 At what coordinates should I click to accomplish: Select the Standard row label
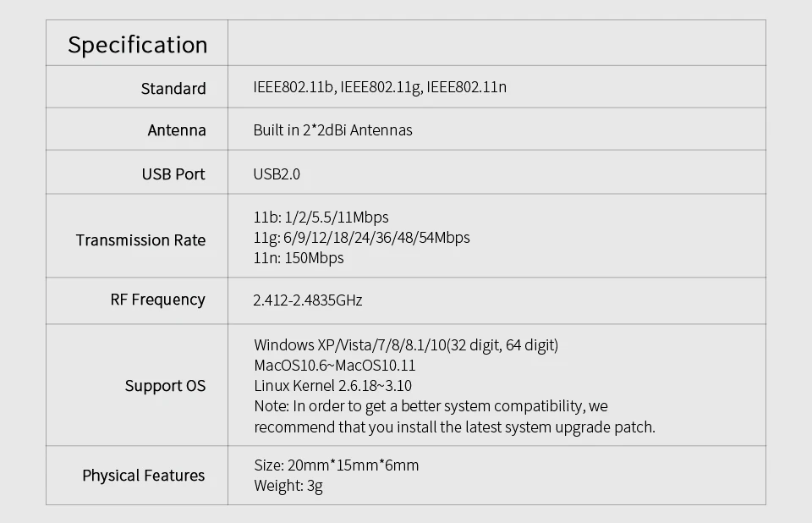173,88
